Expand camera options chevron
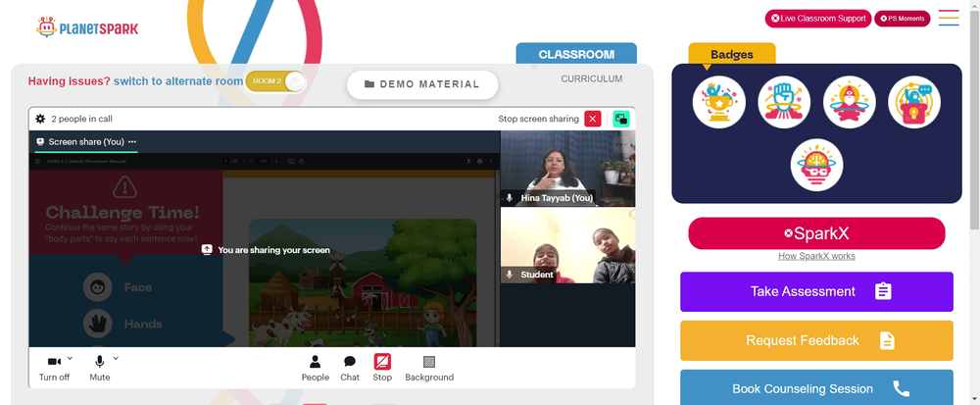Image resolution: width=980 pixels, height=405 pixels. tap(70, 358)
